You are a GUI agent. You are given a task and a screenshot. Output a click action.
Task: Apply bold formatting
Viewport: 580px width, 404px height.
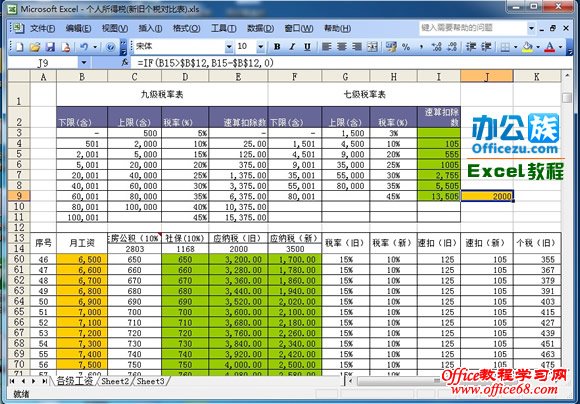point(277,47)
